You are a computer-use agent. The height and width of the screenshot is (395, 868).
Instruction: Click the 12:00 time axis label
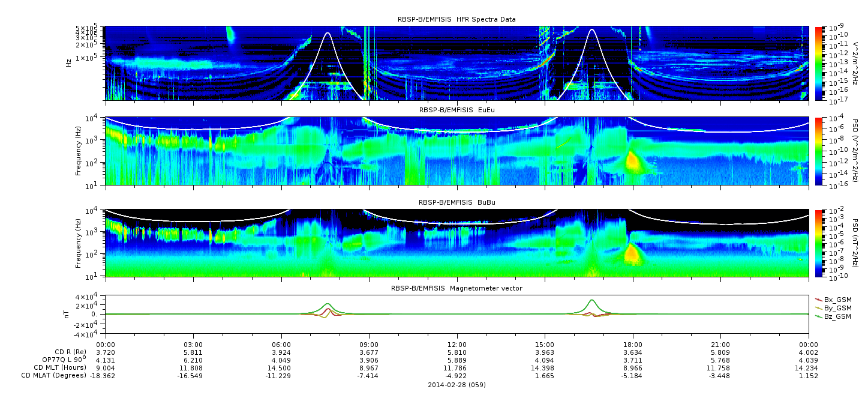click(x=456, y=345)
